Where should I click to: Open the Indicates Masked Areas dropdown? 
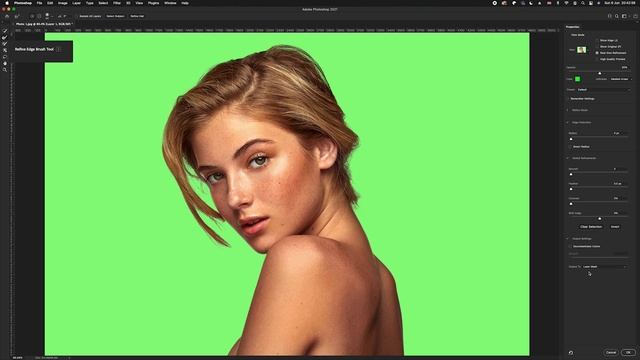(620, 79)
